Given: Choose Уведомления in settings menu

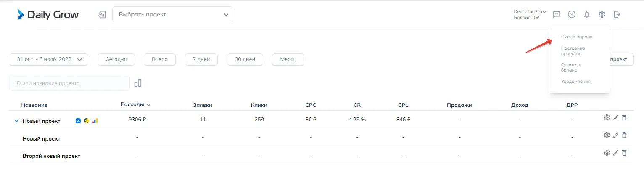Looking at the screenshot, I should [x=576, y=81].
